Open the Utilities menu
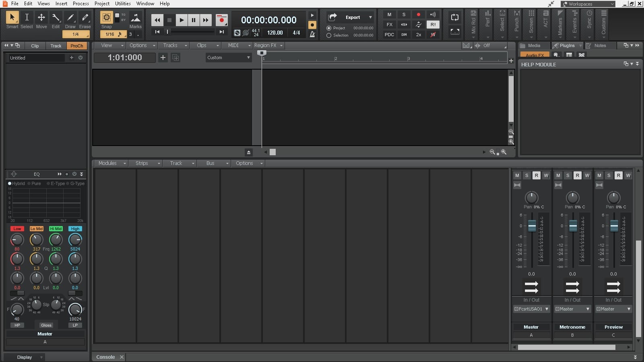Screen dimensions: 644x362 tap(123, 4)
